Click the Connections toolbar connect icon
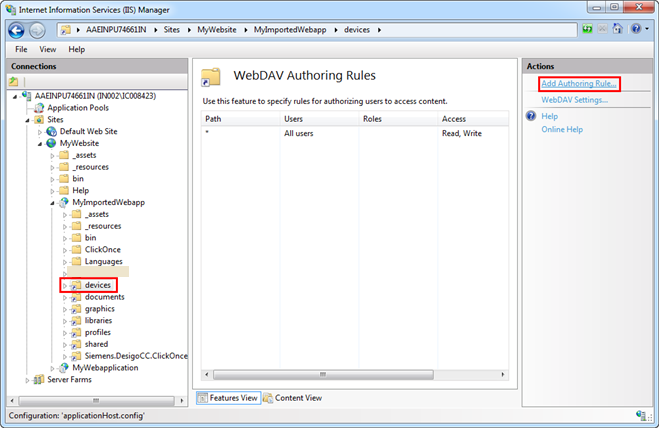Image resolution: width=659 pixels, height=428 pixels. (14, 81)
